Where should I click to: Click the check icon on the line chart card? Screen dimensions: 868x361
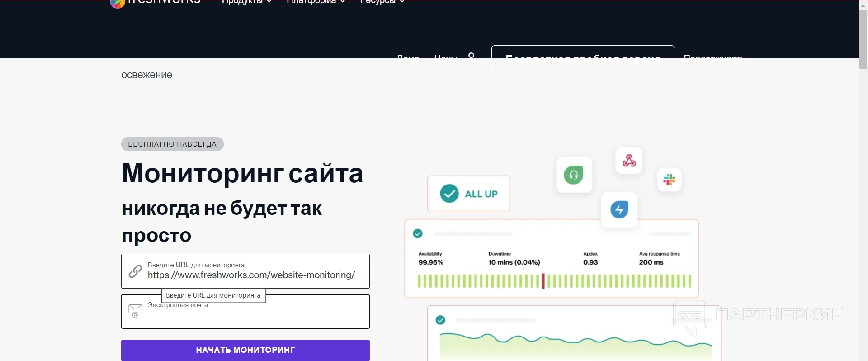(x=440, y=320)
